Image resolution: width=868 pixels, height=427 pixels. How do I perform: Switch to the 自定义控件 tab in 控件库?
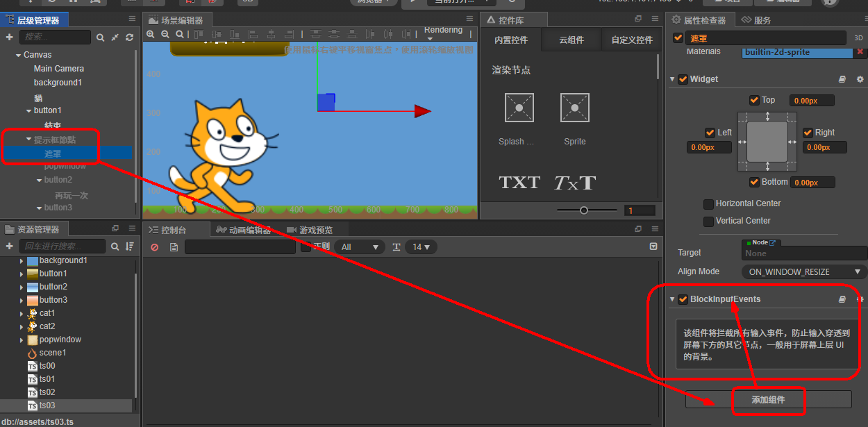[x=632, y=40]
